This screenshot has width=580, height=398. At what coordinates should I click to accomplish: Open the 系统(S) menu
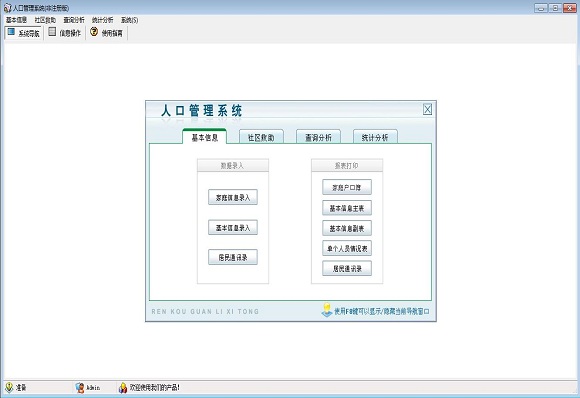[x=129, y=20]
